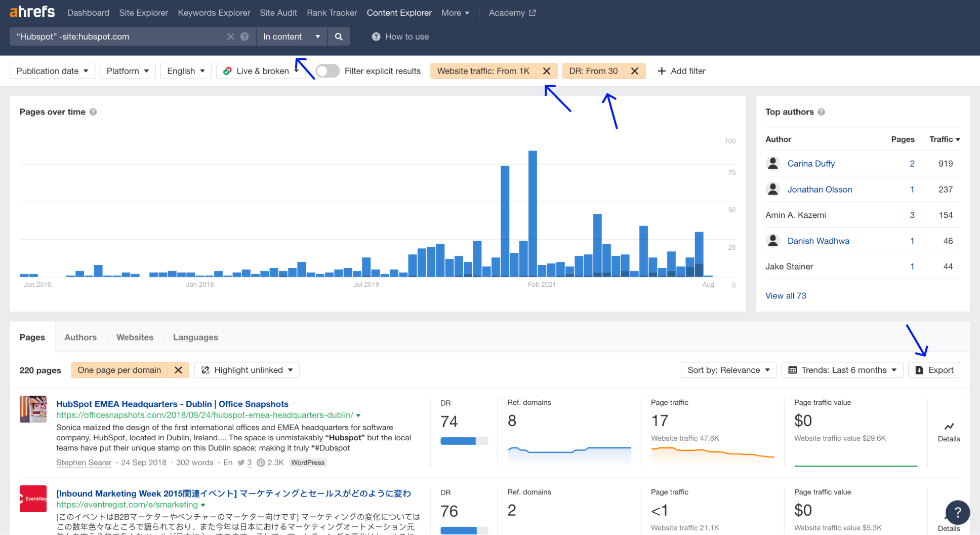
Task: Click the Twitter share count icon
Action: [x=241, y=463]
